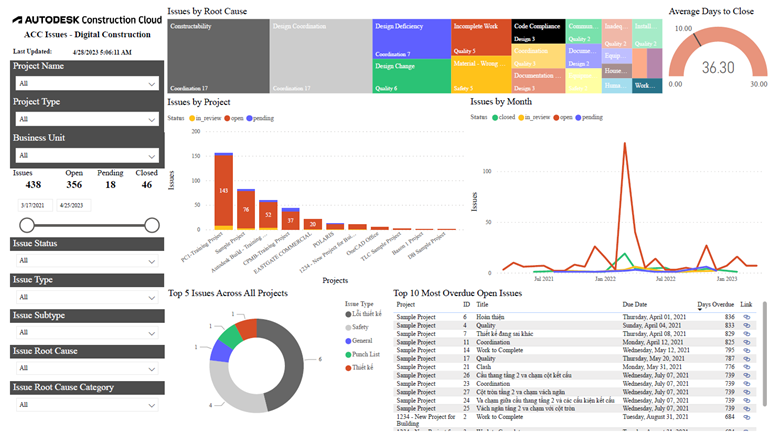The height and width of the screenshot is (442, 780).
Task: Toggle in_review legend in Issues by Month
Action: [x=534, y=117]
